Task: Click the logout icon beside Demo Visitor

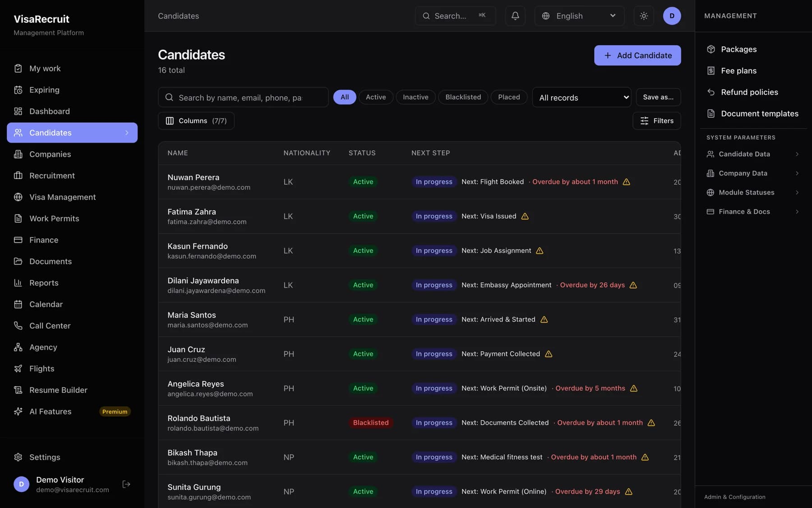Action: click(126, 484)
